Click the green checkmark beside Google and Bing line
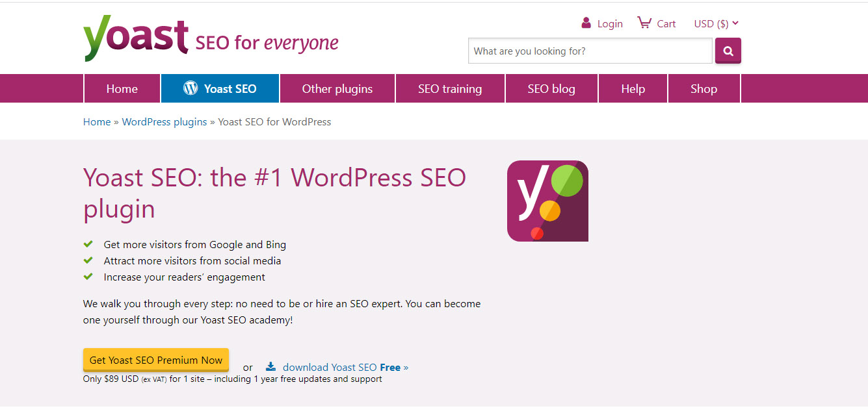The width and height of the screenshot is (868, 415). click(88, 244)
